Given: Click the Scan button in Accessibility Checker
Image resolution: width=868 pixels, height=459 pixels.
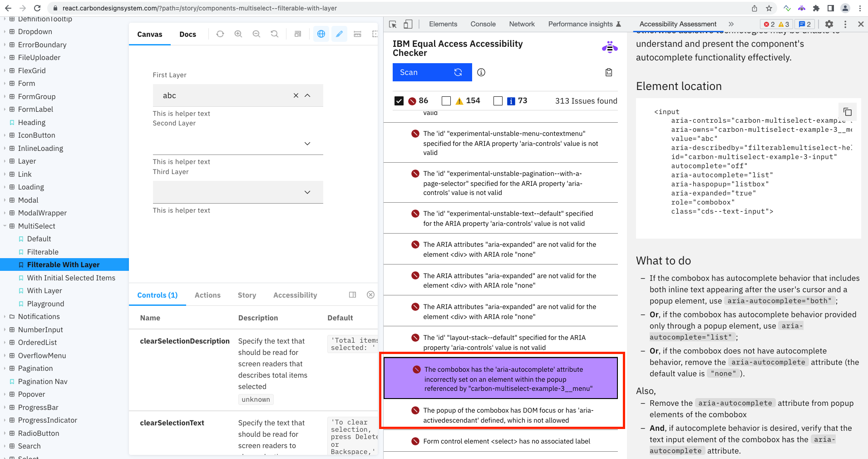Looking at the screenshot, I should (x=409, y=72).
